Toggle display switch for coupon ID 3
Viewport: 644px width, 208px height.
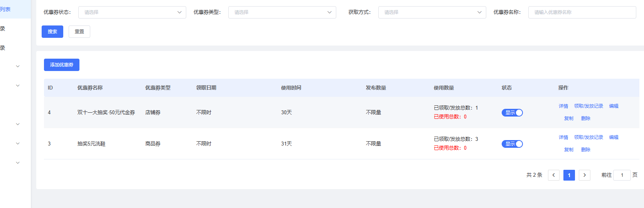(512, 144)
